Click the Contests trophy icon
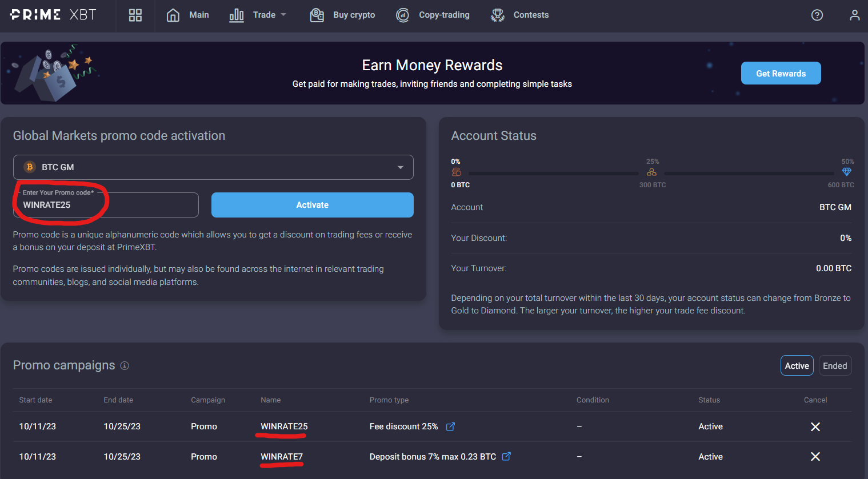 [498, 15]
